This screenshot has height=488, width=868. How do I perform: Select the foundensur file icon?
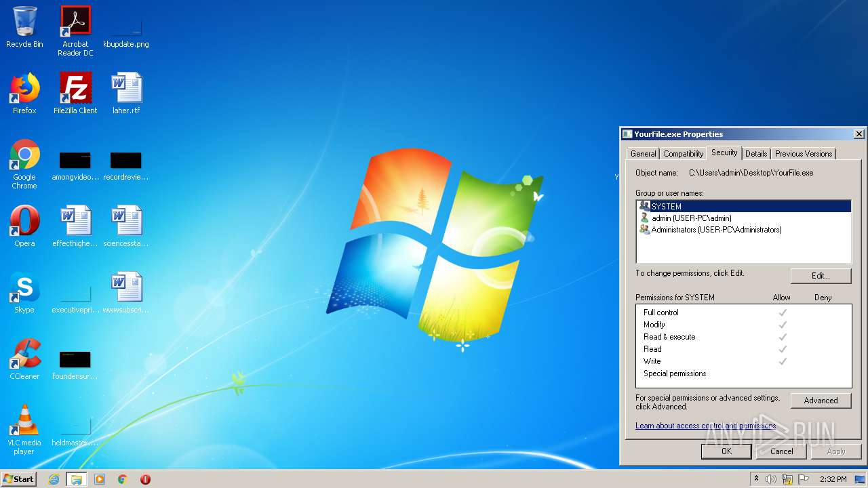coord(75,365)
